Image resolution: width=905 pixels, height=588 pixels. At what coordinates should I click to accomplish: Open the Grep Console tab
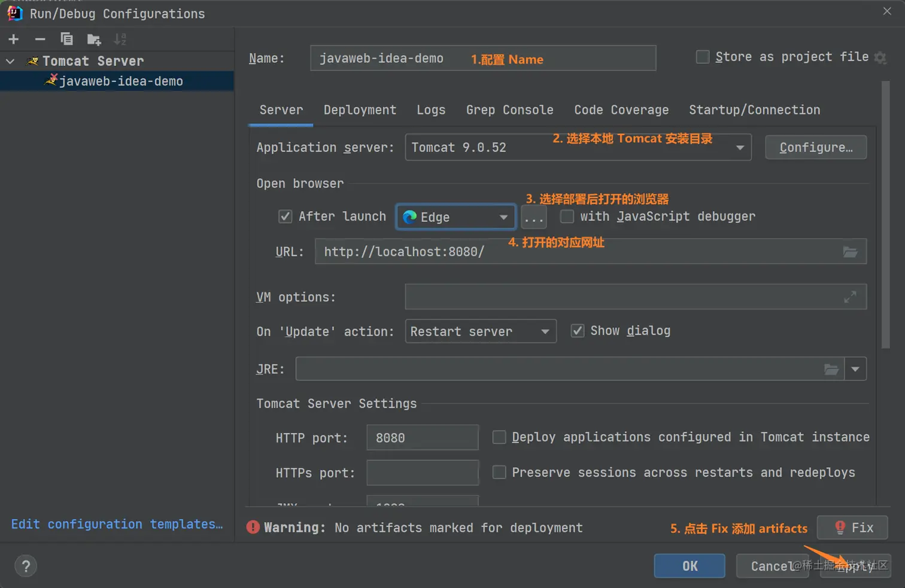pyautogui.click(x=509, y=110)
